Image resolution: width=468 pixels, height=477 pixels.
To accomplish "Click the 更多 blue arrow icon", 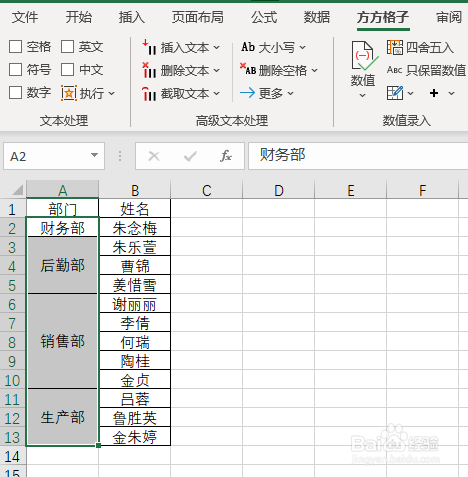I will (x=247, y=93).
